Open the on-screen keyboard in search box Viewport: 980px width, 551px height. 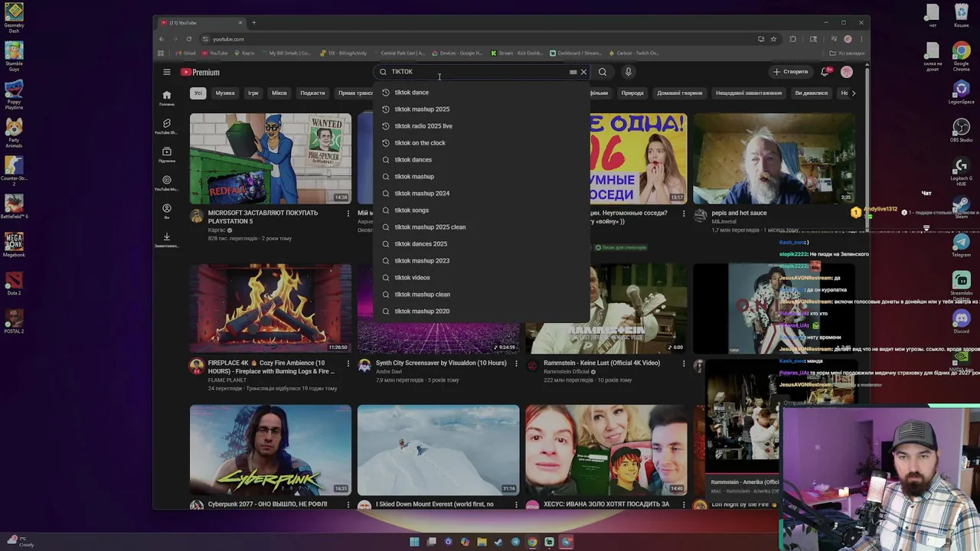coord(573,72)
